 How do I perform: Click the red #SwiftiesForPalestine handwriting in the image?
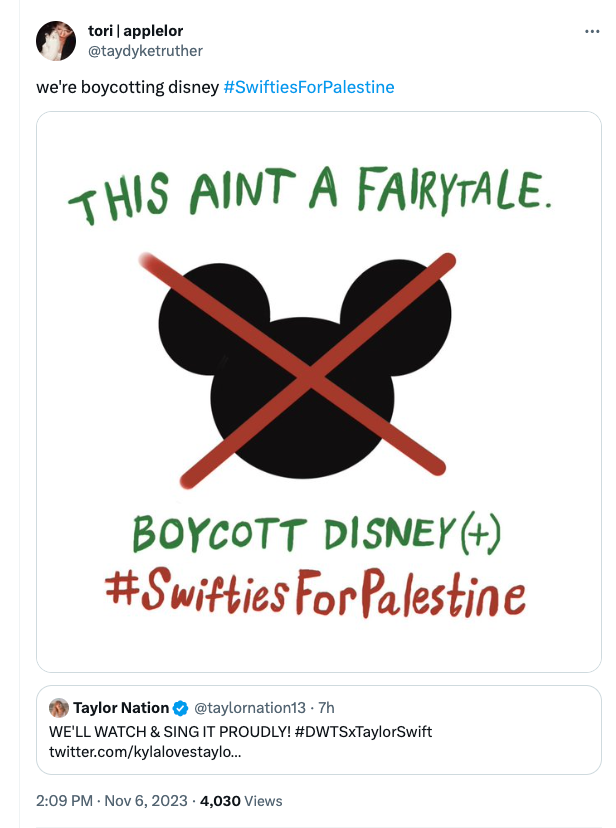[315, 594]
